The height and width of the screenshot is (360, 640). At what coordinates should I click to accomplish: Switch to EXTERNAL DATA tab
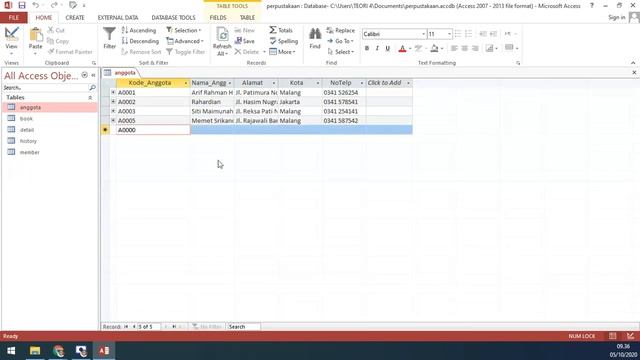pos(118,18)
